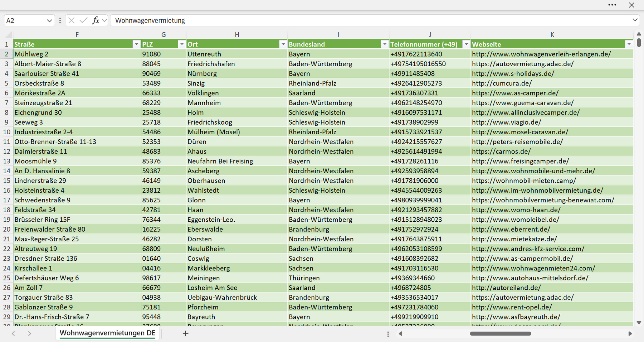This screenshot has height=342, width=644.
Task: Click the cancel formula X icon
Action: [x=72, y=20]
